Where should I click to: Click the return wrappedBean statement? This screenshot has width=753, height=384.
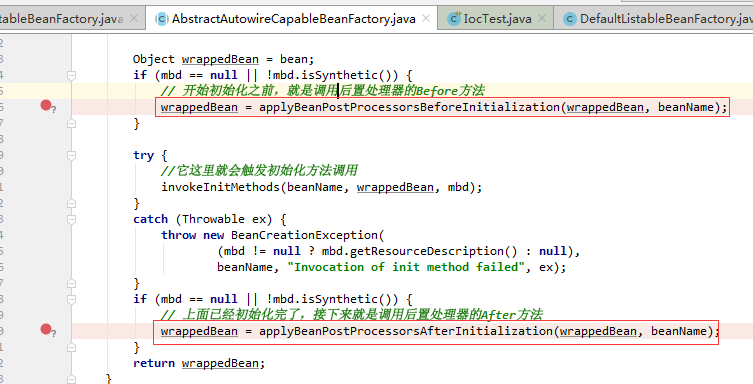[x=199, y=363]
